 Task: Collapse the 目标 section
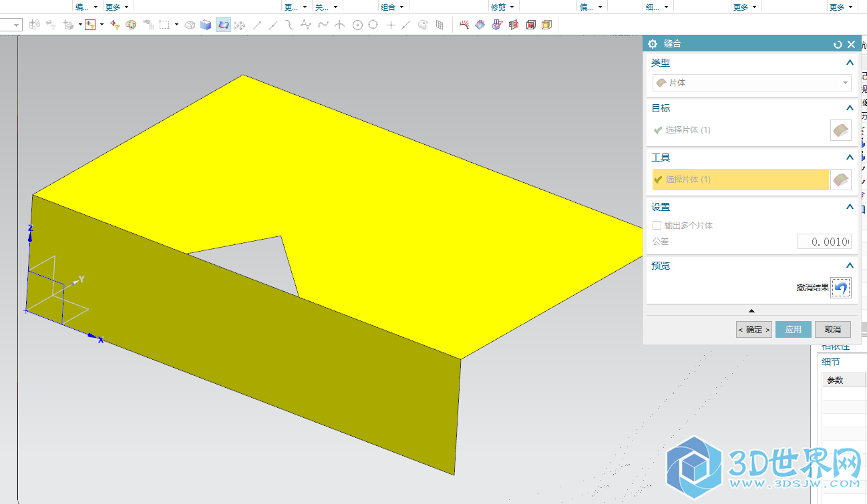850,108
